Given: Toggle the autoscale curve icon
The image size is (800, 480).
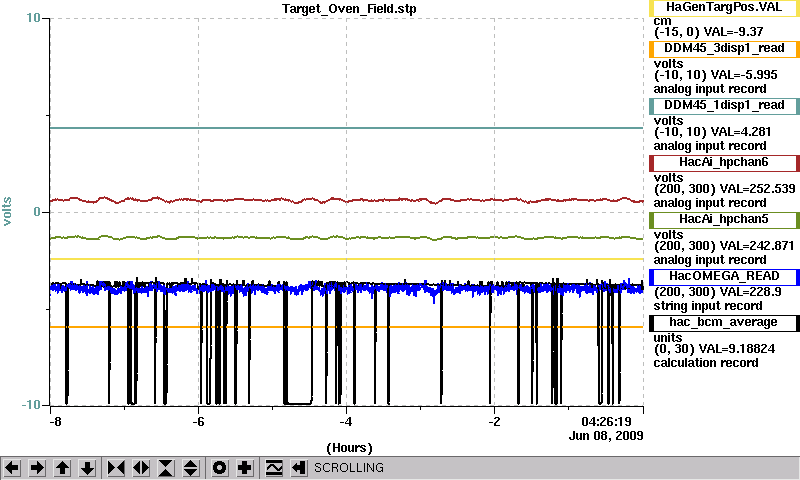Looking at the screenshot, I should tap(274, 468).
